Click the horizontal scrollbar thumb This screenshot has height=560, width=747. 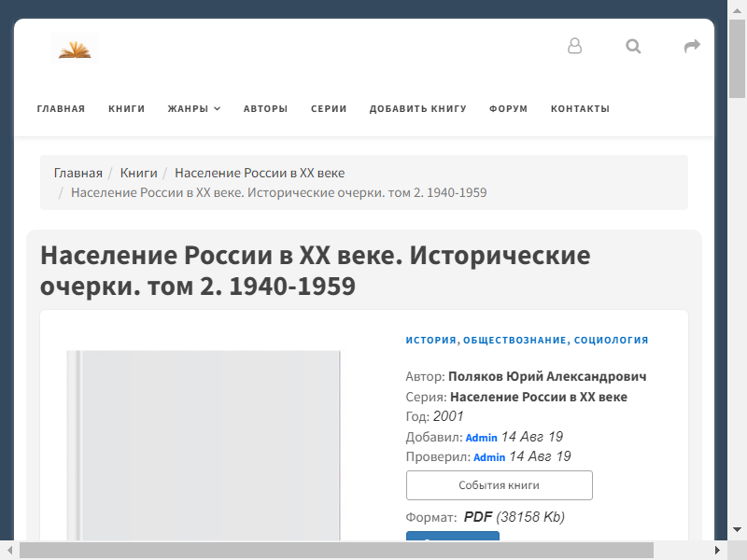[x=336, y=551]
